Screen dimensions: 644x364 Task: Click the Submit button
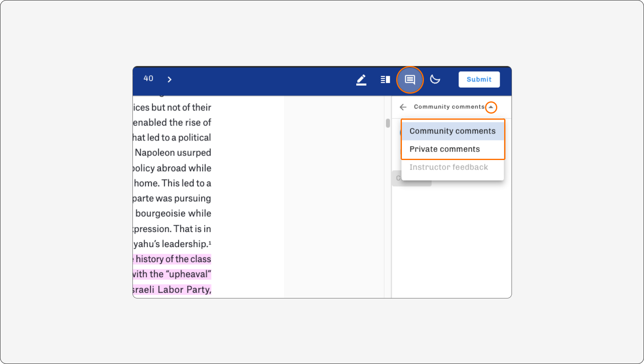pos(479,79)
